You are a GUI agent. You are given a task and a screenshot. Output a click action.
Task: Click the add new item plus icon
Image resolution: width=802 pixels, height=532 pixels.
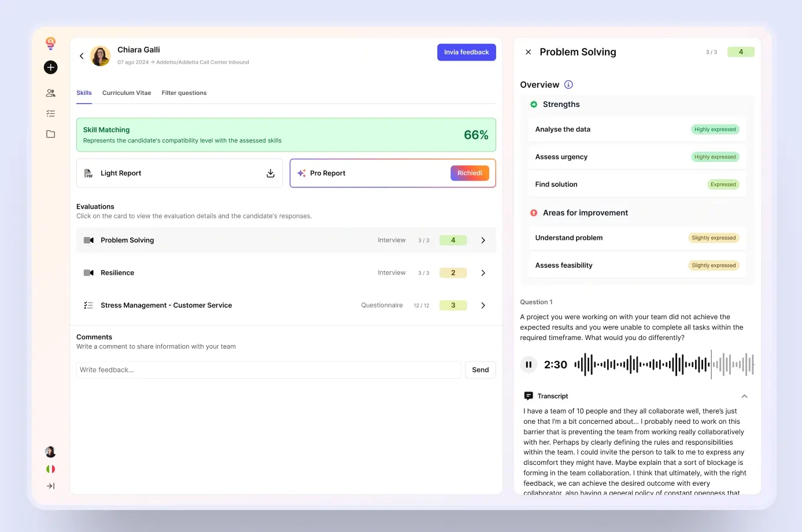coord(50,67)
